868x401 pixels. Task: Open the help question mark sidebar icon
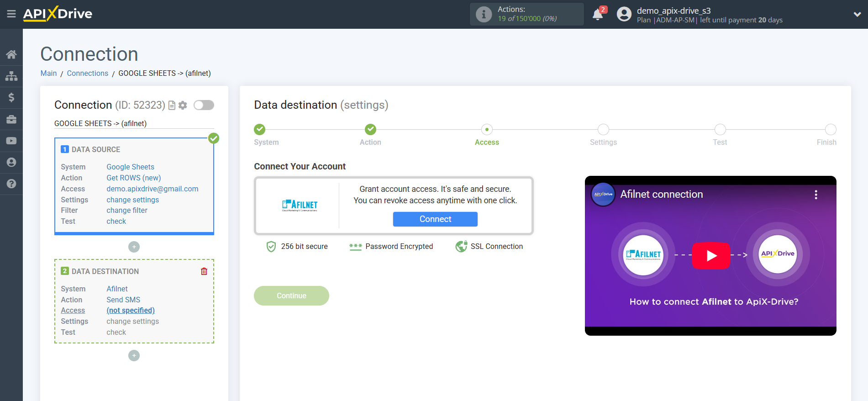pos(11,184)
